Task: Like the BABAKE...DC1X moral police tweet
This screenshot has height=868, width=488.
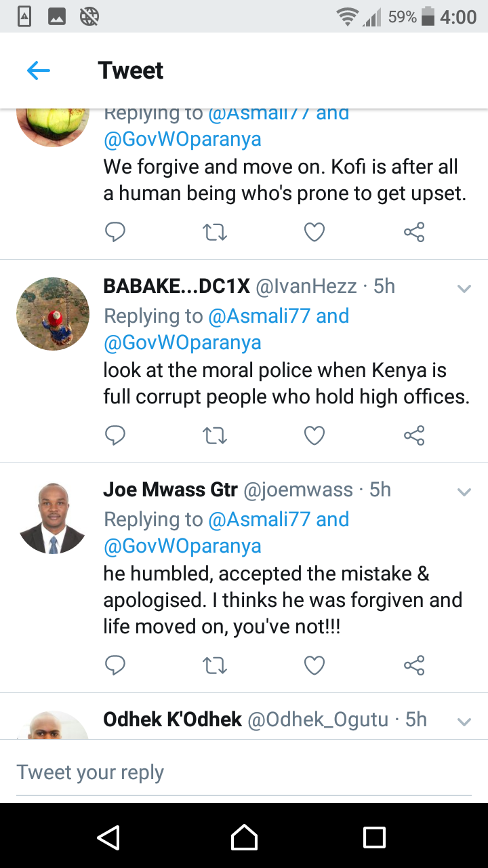Action: coord(314,436)
